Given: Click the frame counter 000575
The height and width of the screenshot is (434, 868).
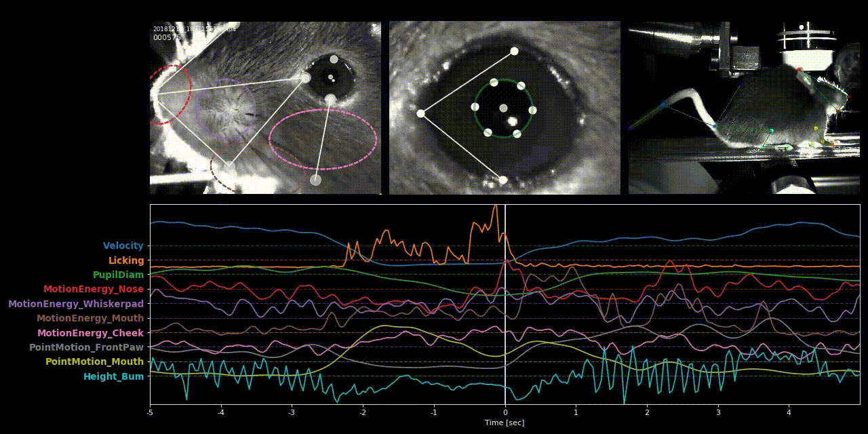Looking at the screenshot, I should click(167, 38).
